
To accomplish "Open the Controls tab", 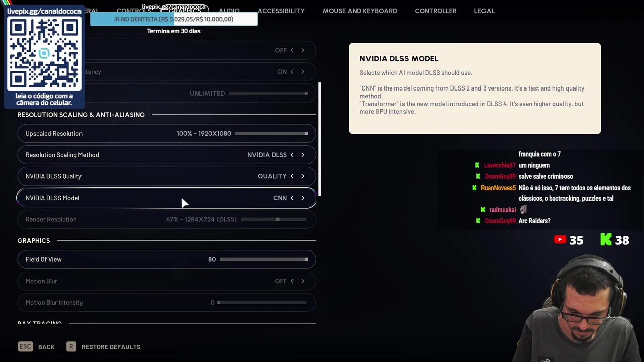I will point(134,11).
